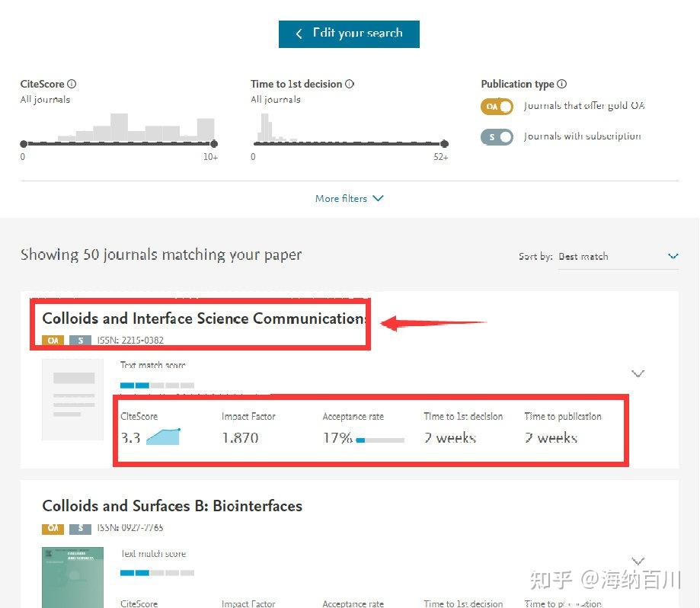This screenshot has height=608, width=700.
Task: Expand the More filters section
Action: [x=350, y=198]
